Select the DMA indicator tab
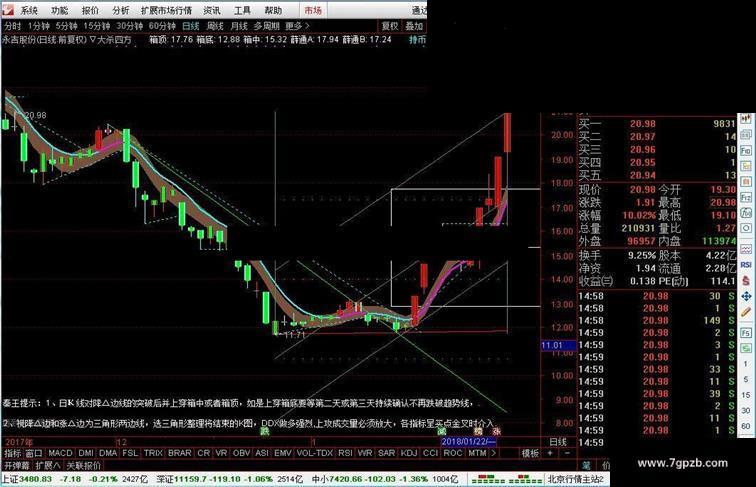Screen dimensions: 756x487 point(108,453)
